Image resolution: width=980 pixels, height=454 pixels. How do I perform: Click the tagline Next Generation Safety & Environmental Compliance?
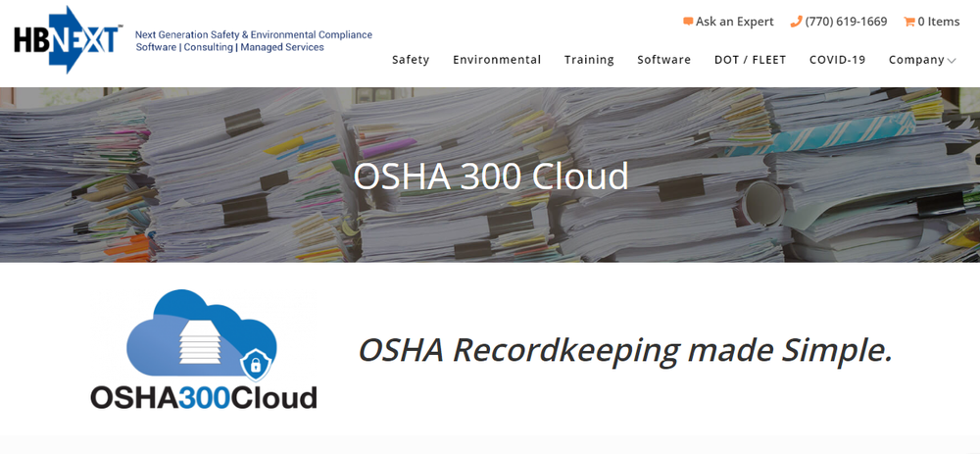tap(254, 35)
